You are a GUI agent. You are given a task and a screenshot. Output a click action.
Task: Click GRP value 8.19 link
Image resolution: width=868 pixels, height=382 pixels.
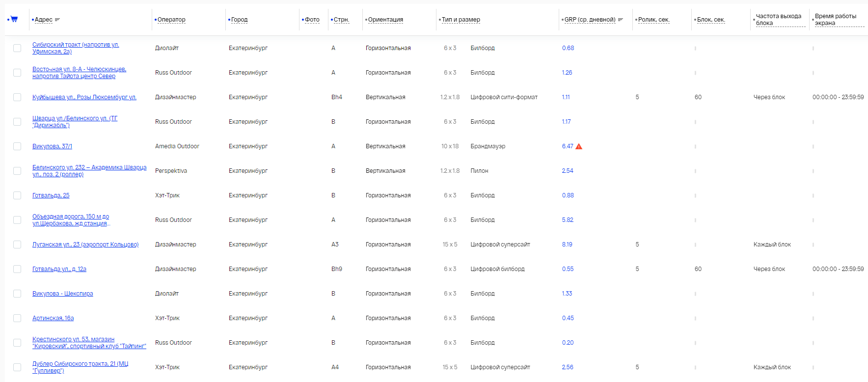[x=567, y=245]
